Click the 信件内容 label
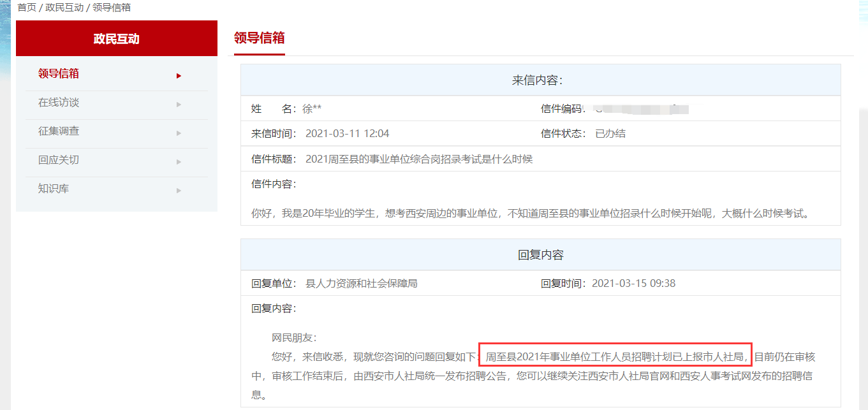 pos(274,184)
